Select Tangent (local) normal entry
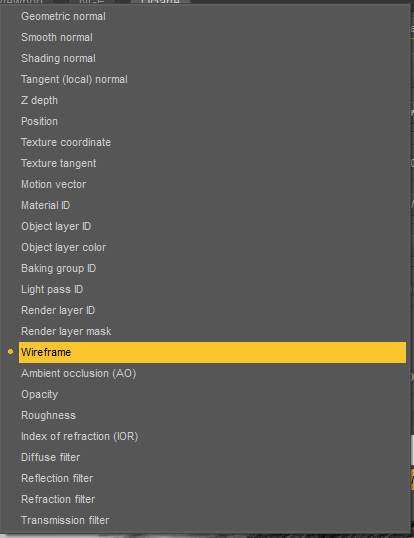 212,79
